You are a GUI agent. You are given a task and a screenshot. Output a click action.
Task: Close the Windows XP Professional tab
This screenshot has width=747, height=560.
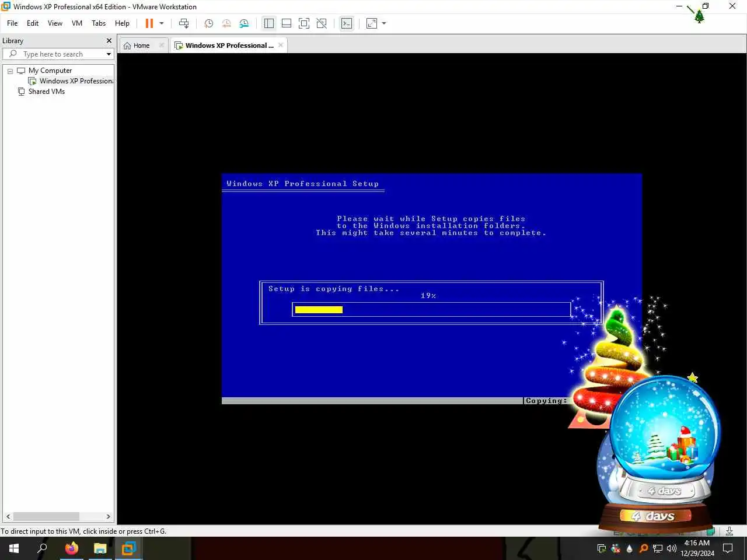(x=281, y=45)
